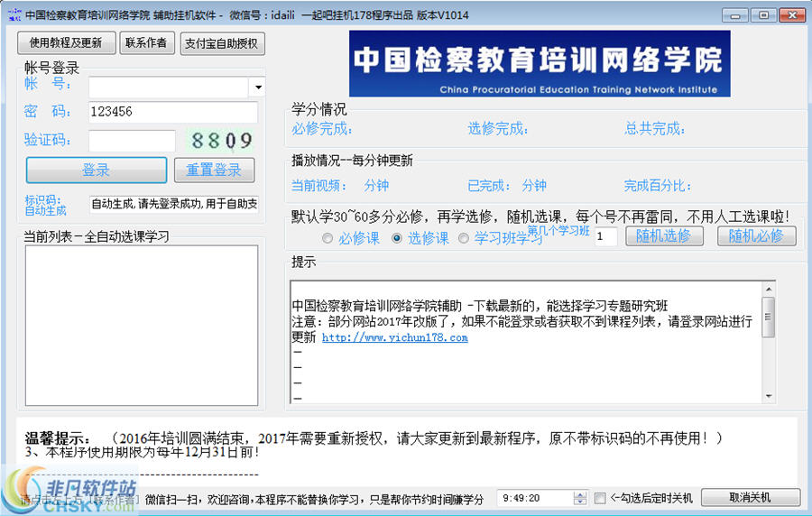Screen dimensions: 812x516
Task: Click the 标识码 text field
Action: coord(173,204)
